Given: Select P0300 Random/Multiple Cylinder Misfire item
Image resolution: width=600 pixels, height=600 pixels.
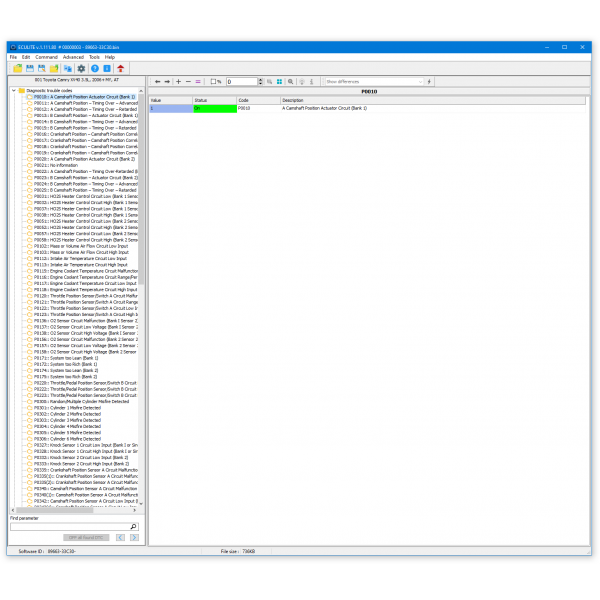Looking at the screenshot, I should [80, 402].
